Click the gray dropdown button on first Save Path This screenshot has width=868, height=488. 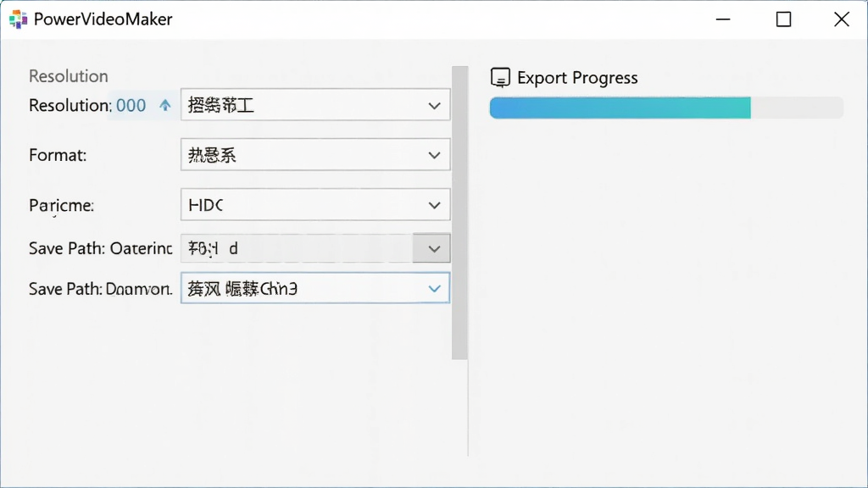(431, 248)
